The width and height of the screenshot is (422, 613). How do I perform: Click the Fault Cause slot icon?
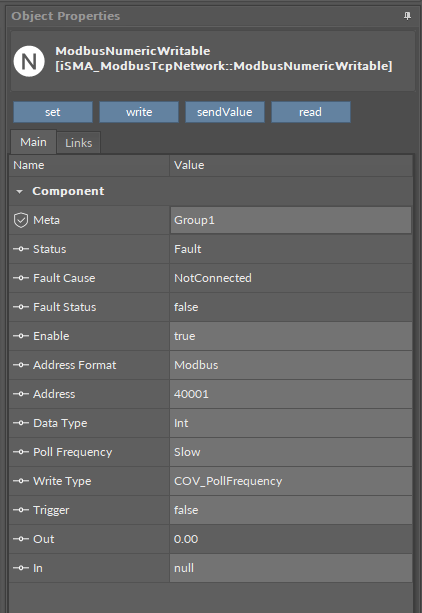point(21,278)
